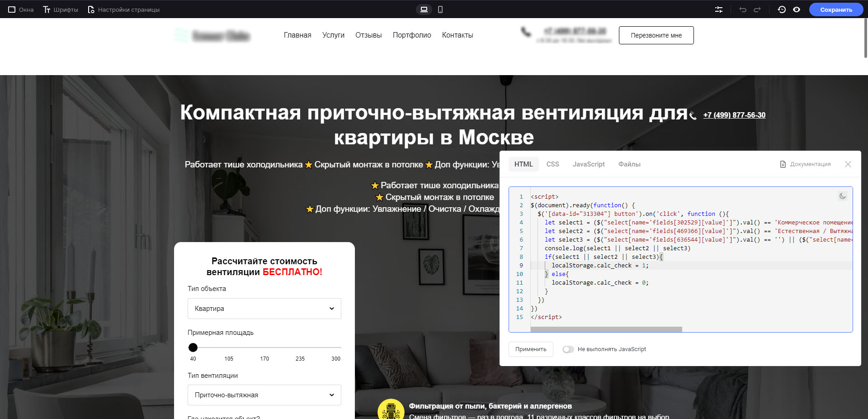The image size is (868, 419).
Task: Click the 235 mark on area slider
Action: (x=300, y=359)
